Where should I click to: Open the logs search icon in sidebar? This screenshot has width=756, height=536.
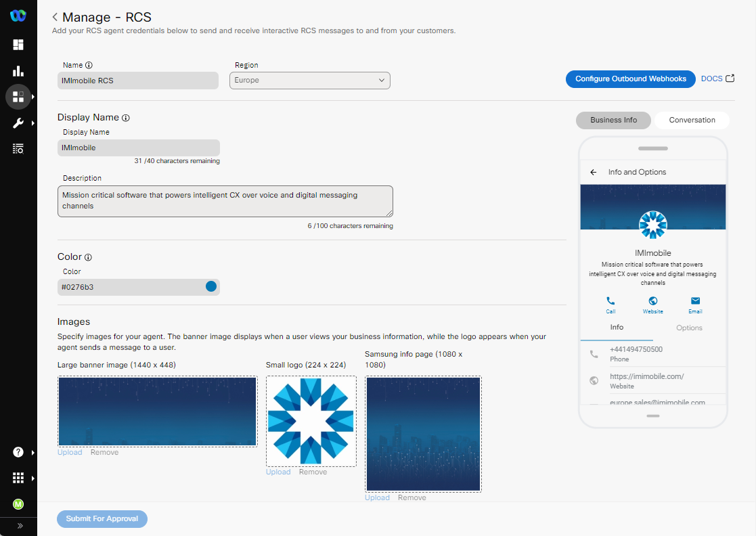[x=18, y=149]
